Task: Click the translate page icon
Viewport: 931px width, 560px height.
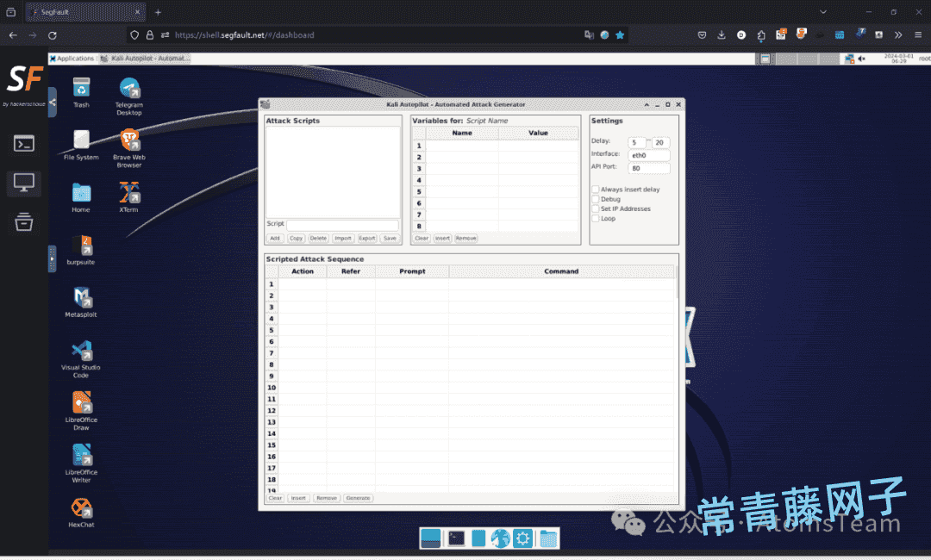Action: click(589, 35)
